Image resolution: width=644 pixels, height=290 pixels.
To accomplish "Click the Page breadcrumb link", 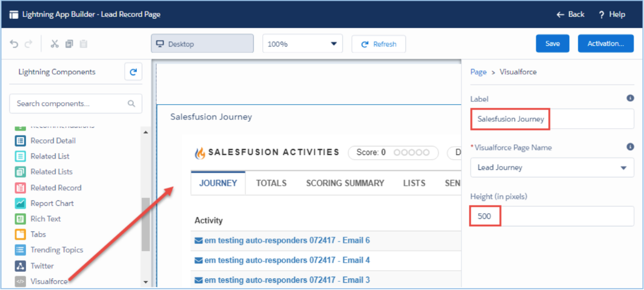I will [478, 72].
